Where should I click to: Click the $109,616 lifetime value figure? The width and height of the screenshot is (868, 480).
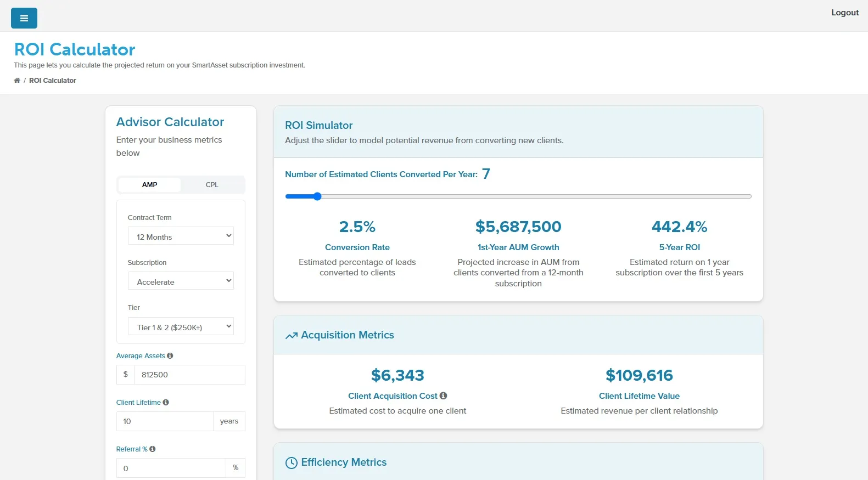tap(639, 375)
